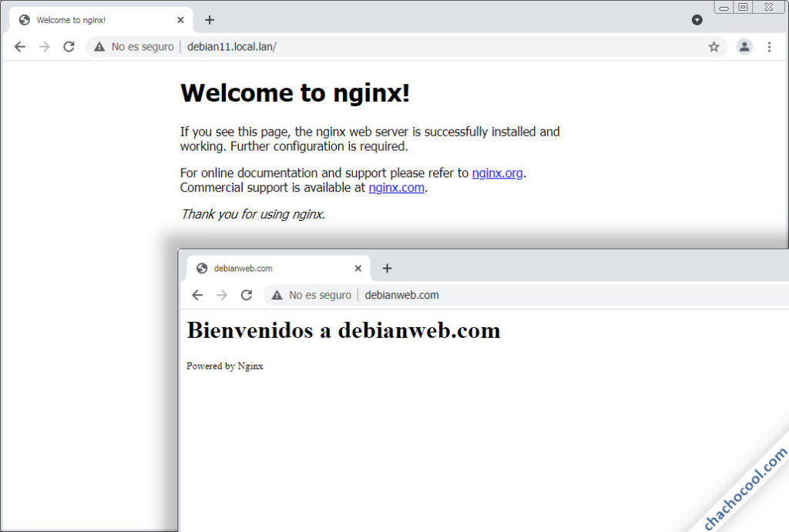Click the favicon on the Welcome to nginx tab

pyautogui.click(x=24, y=19)
